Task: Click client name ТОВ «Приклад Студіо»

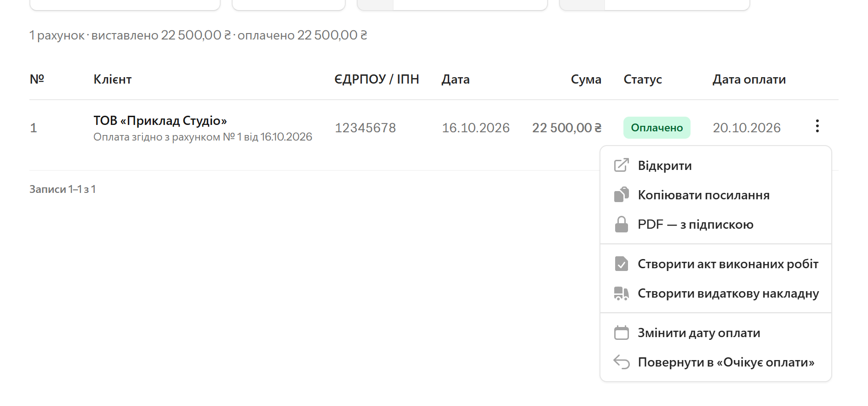Action: pos(160,120)
